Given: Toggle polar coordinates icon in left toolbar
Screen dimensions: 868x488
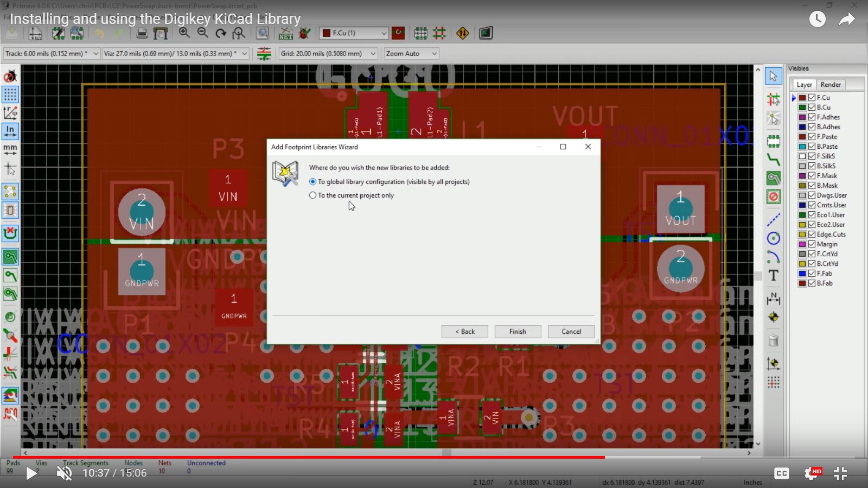Looking at the screenshot, I should click(x=10, y=113).
